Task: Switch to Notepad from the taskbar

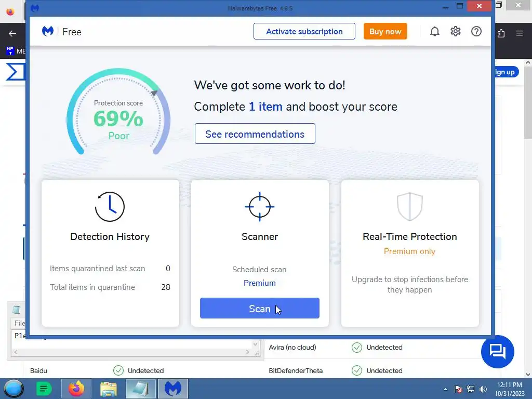Action: point(140,389)
